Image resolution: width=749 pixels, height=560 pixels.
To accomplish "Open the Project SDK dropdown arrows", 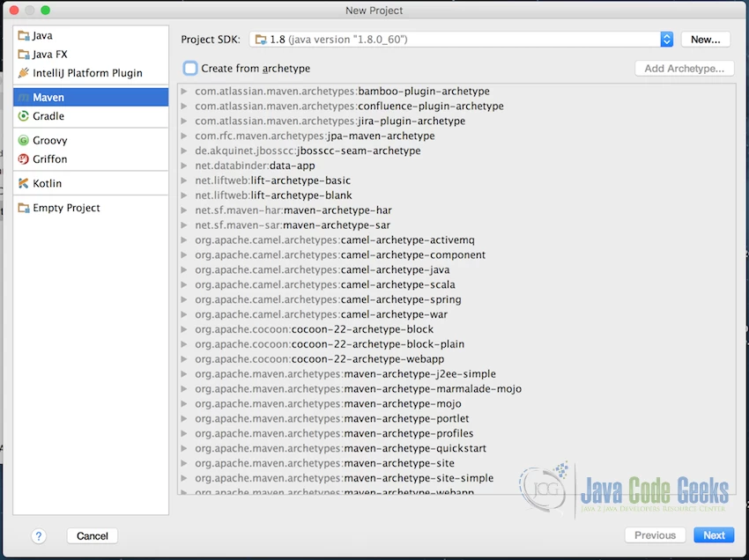I will tap(666, 39).
